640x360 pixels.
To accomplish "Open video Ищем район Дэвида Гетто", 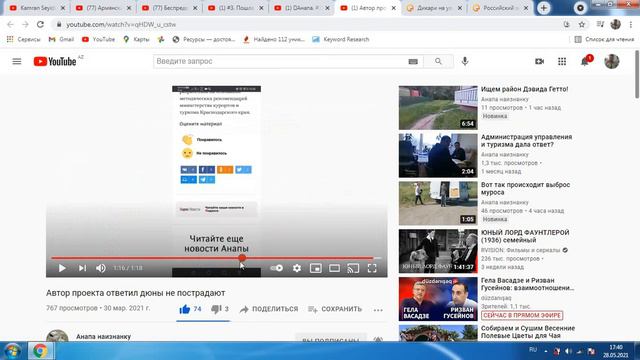I will [x=524, y=89].
